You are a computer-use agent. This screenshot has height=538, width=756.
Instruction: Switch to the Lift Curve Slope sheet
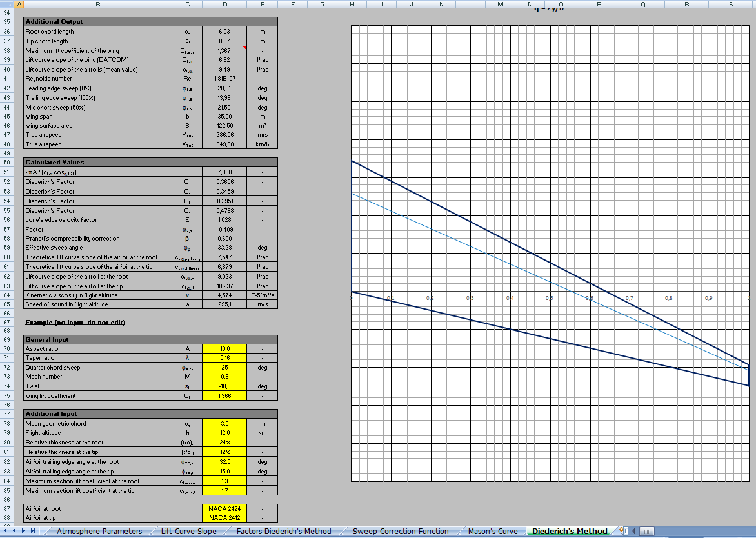click(x=188, y=532)
